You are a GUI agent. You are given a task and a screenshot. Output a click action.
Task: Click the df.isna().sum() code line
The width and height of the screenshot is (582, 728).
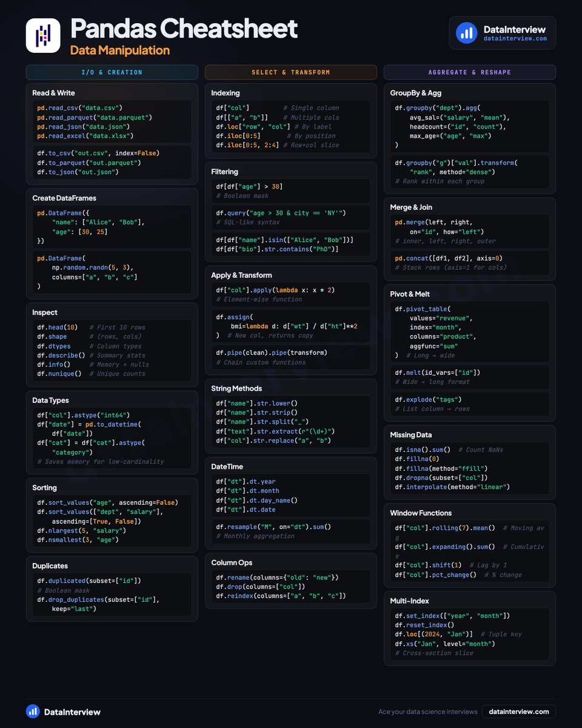[x=423, y=449]
